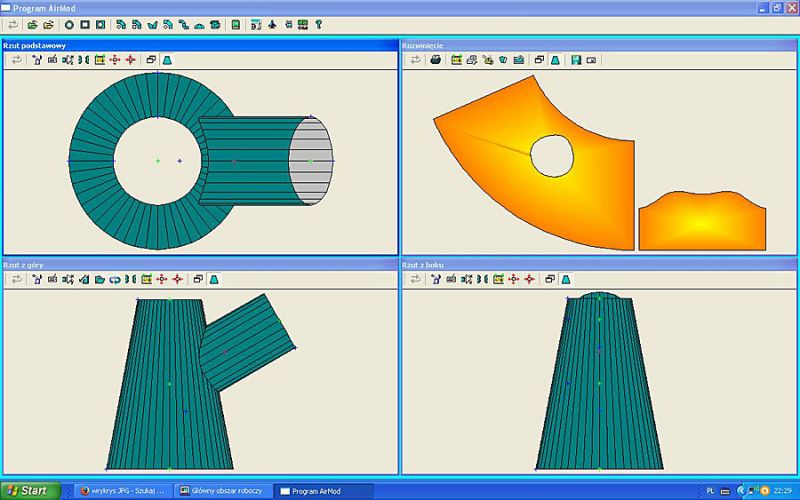Switch to Główny obszar roboczy taskbar window
Viewport: 800px width, 500px height.
tap(222, 491)
